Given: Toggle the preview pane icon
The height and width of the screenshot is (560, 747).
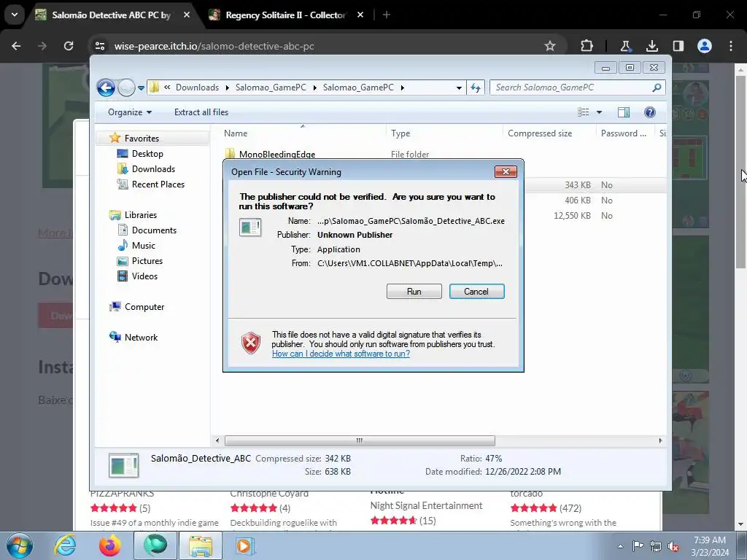Looking at the screenshot, I should click(623, 112).
